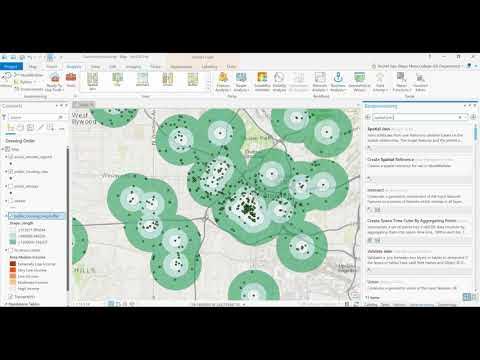Select the Buffer tool in gallery
The height and width of the screenshot is (360, 480).
(193, 80)
